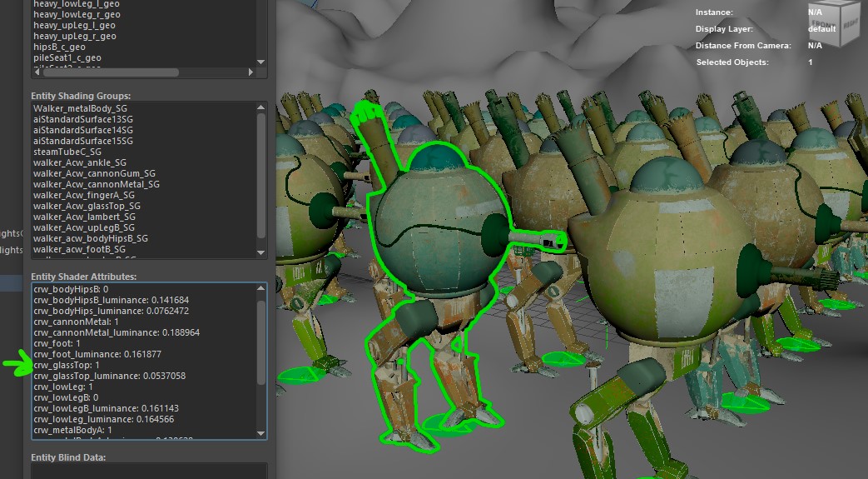Viewport: 868px width, 479px height.
Task: Select crw_glassTop_luminance: 0.0537058 row
Action: coord(109,376)
